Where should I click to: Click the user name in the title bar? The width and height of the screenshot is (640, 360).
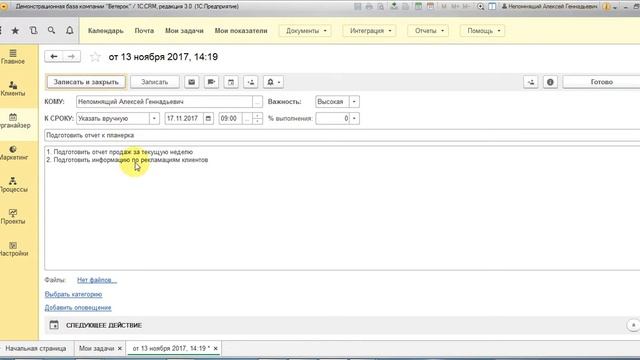point(552,7)
